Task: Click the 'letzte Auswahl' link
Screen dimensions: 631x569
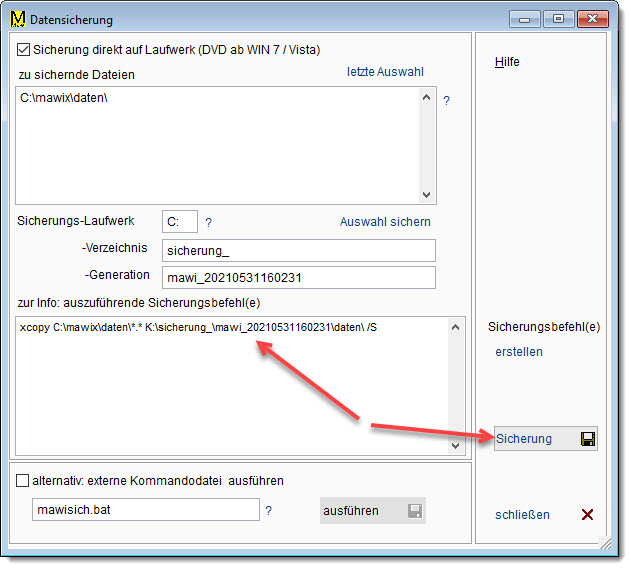Action: [x=385, y=72]
